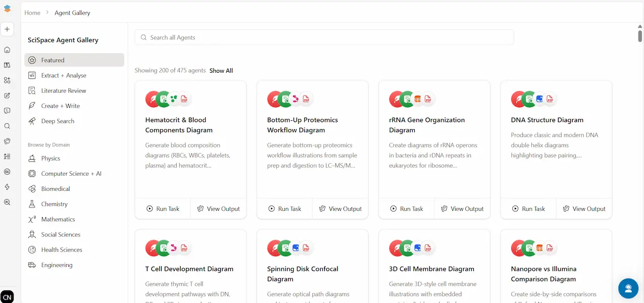Click the chat message icon in rail
This screenshot has height=303, width=644.
7,111
